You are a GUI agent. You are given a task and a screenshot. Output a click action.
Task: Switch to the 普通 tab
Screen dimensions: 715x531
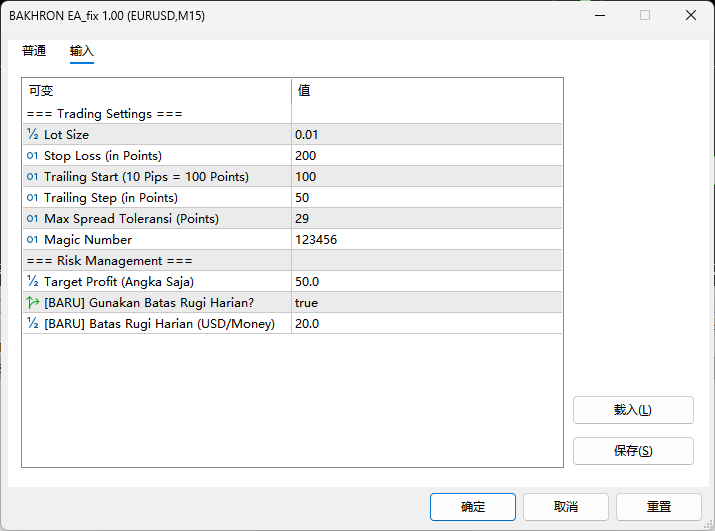tap(34, 51)
